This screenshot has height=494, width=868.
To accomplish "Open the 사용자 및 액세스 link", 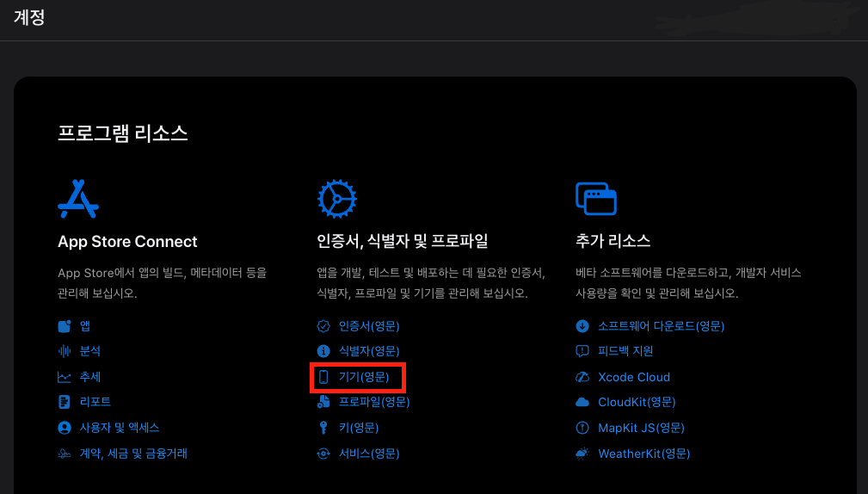I will 120,428.
